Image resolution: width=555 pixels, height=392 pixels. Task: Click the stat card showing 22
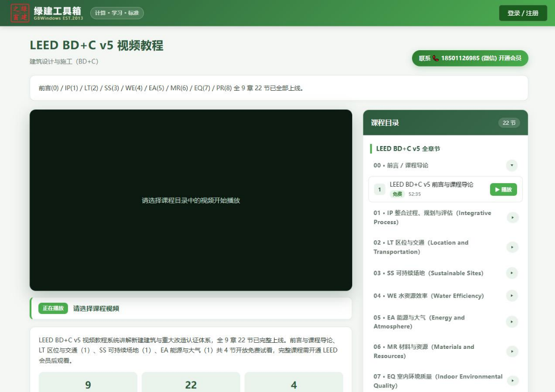(x=191, y=382)
